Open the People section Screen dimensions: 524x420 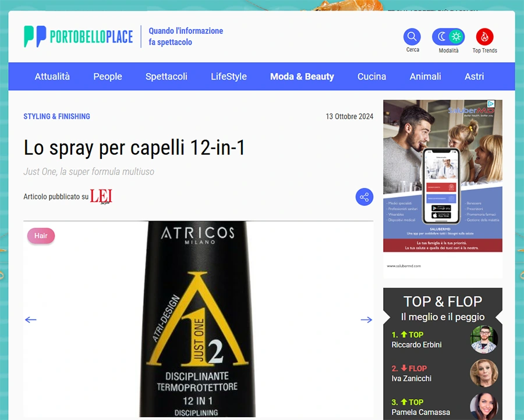click(x=108, y=76)
